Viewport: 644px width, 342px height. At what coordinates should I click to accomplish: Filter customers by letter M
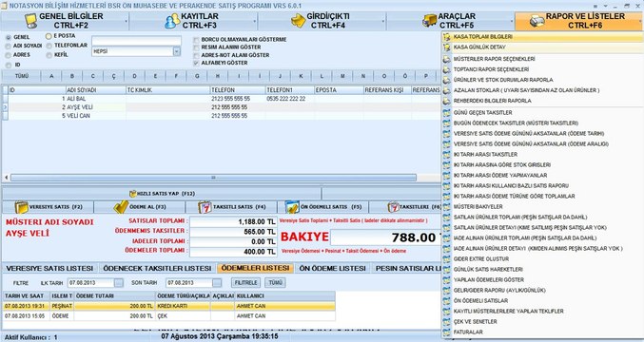coord(342,76)
